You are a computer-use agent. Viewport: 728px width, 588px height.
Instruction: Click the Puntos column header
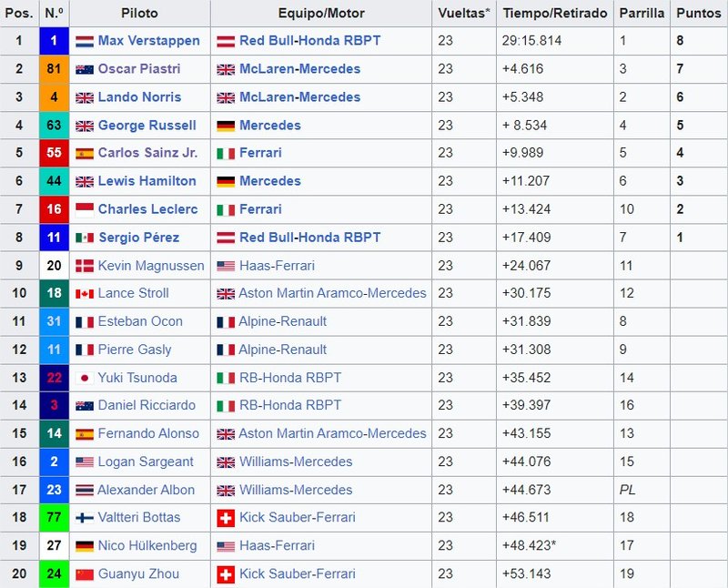click(698, 13)
